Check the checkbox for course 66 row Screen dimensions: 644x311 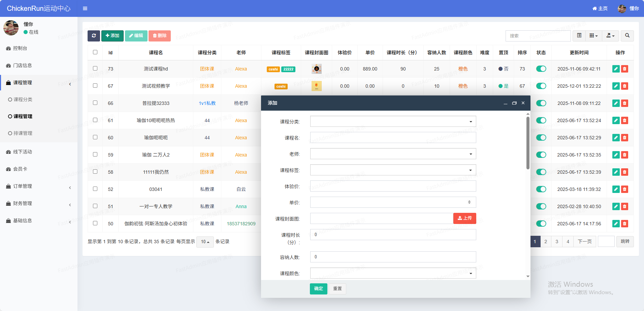pyautogui.click(x=95, y=103)
